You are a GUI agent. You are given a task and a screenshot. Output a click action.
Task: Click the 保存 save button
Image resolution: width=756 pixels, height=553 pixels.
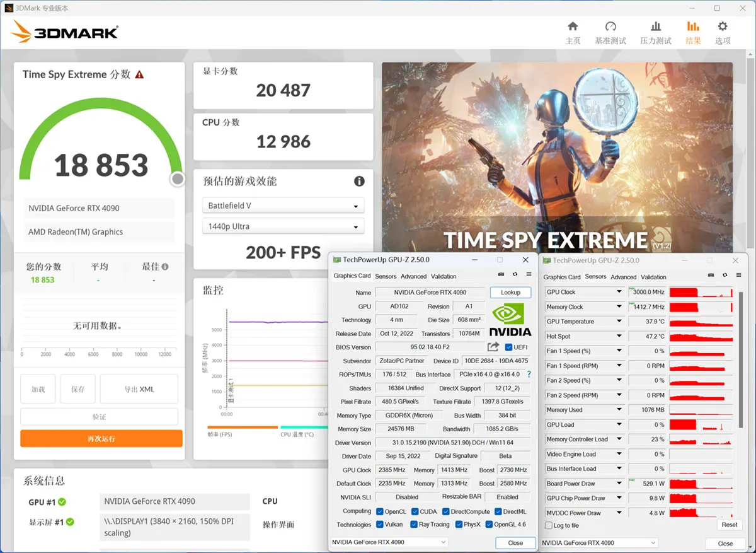(x=77, y=389)
